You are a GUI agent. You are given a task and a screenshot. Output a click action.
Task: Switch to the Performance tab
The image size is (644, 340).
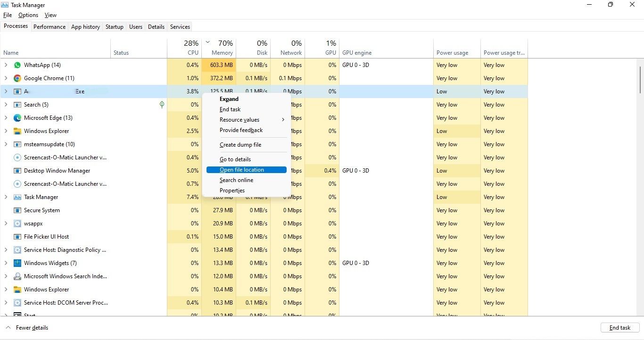(x=50, y=27)
